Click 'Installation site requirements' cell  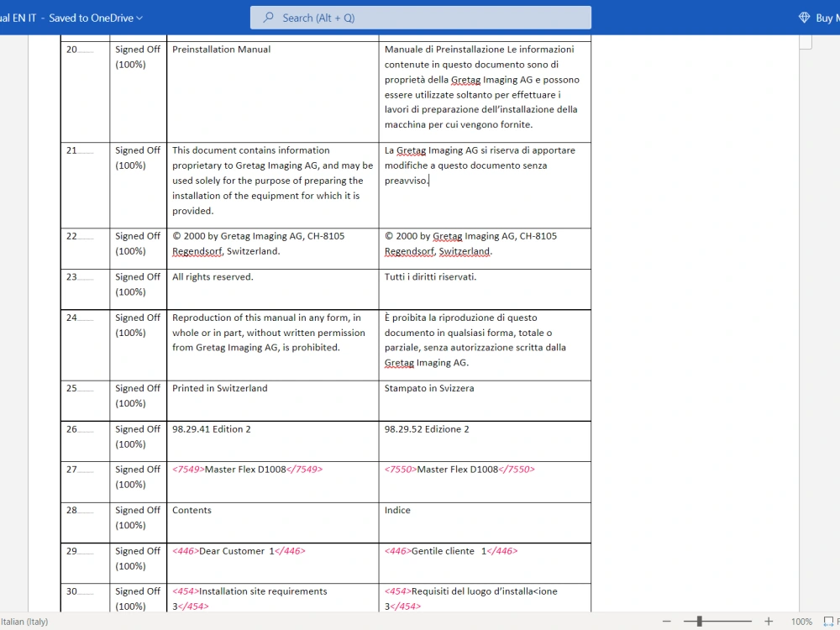pyautogui.click(x=273, y=598)
